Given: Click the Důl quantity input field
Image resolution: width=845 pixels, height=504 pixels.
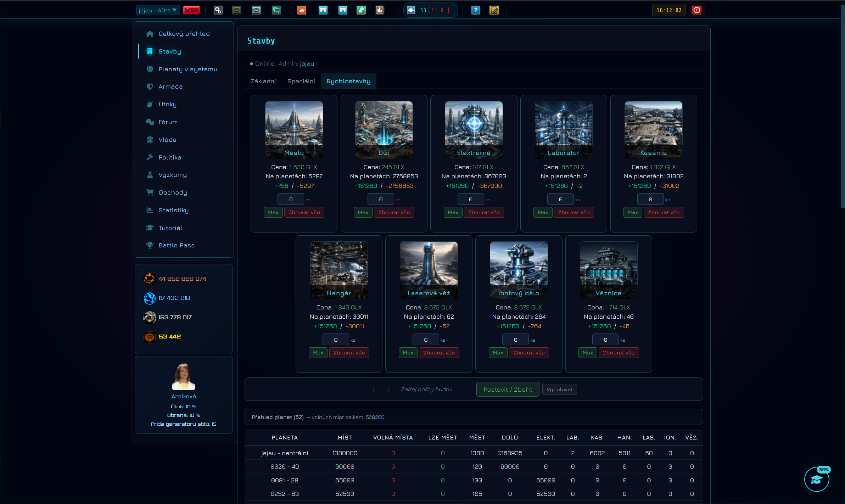Looking at the screenshot, I should pyautogui.click(x=381, y=199).
